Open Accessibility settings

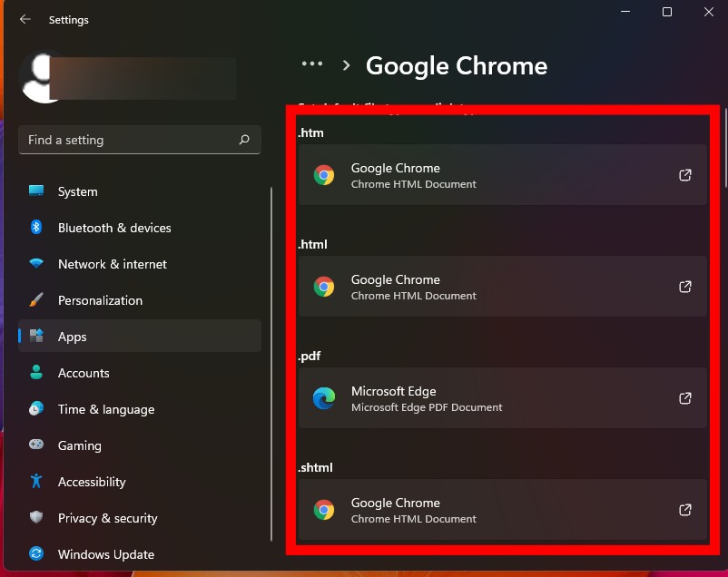[x=139, y=482]
